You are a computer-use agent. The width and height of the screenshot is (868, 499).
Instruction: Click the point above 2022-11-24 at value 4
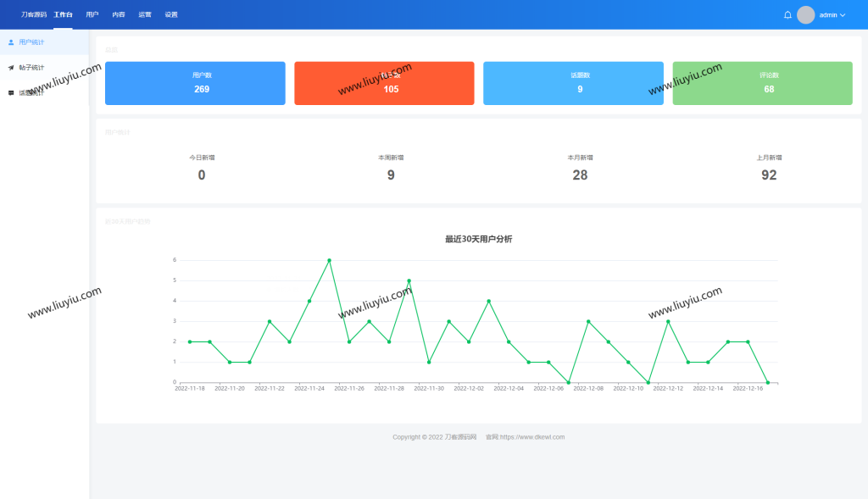coord(309,301)
